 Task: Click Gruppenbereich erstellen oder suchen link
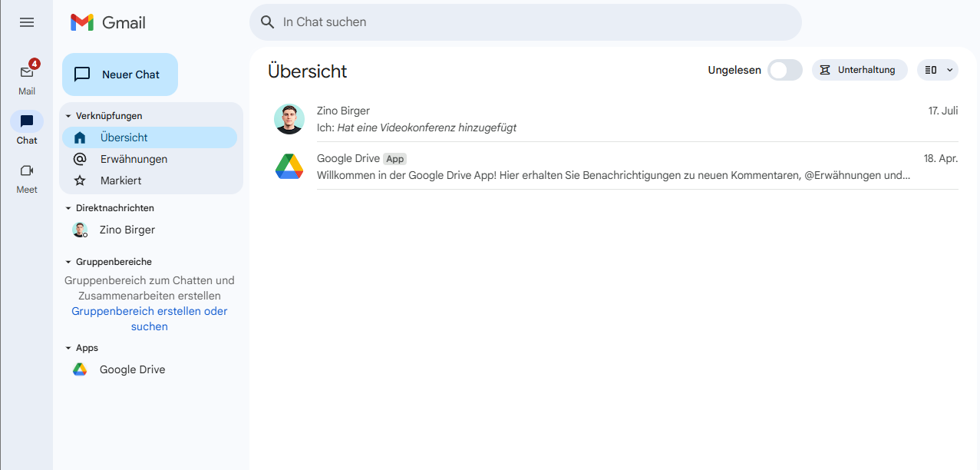tap(150, 319)
